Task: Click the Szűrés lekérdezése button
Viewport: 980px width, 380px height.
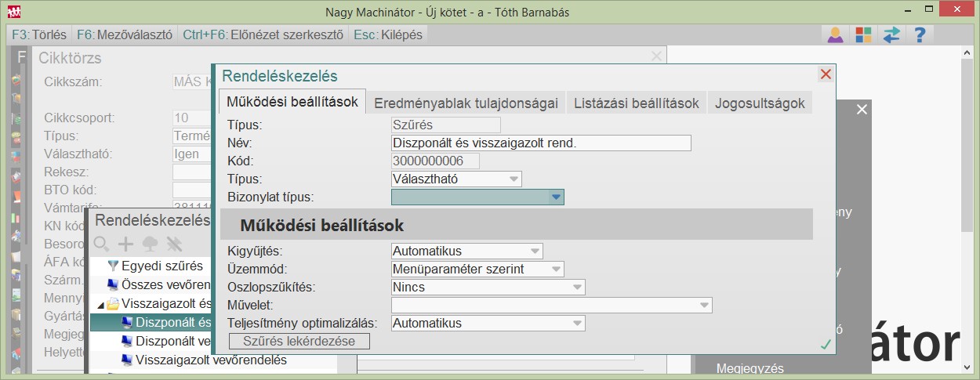Action: [x=299, y=341]
